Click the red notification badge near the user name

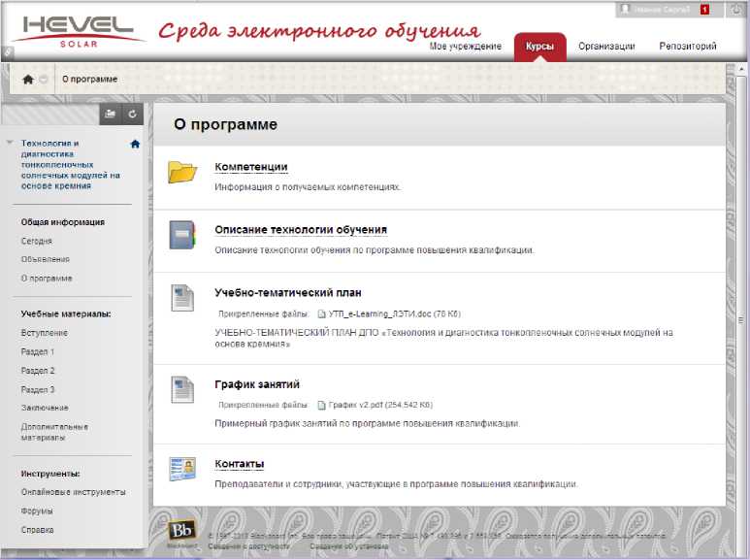coord(704,9)
